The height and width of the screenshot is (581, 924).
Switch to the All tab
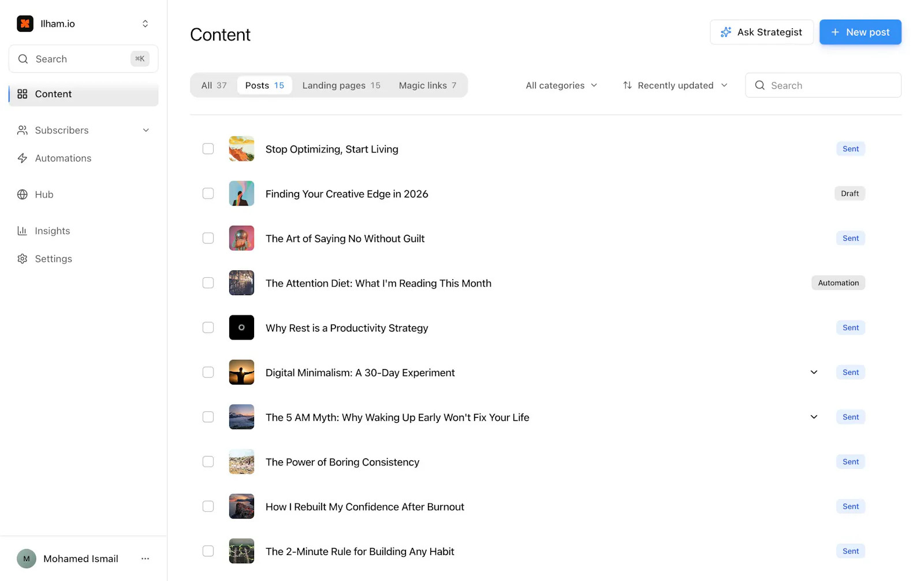point(214,85)
